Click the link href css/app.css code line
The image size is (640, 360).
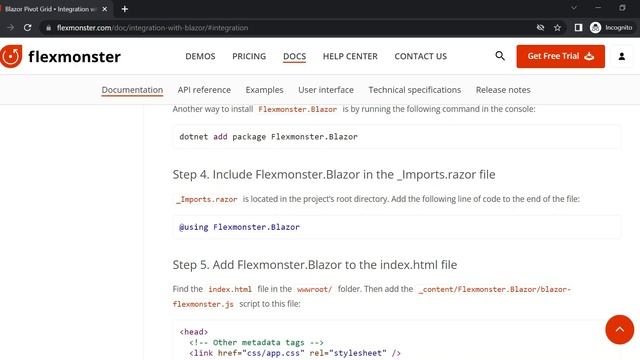(x=295, y=353)
